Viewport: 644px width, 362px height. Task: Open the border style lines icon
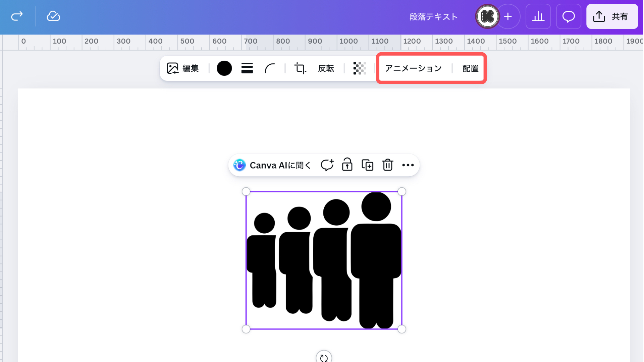(x=247, y=68)
